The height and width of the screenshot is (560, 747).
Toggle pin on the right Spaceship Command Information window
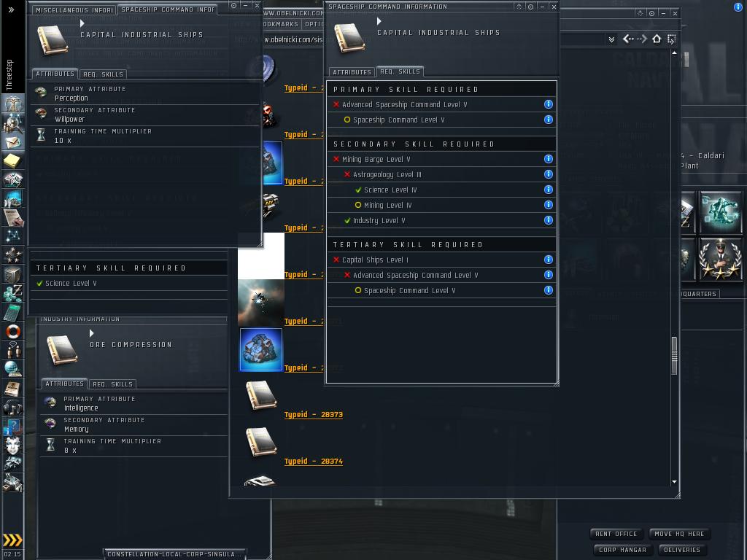(x=531, y=7)
